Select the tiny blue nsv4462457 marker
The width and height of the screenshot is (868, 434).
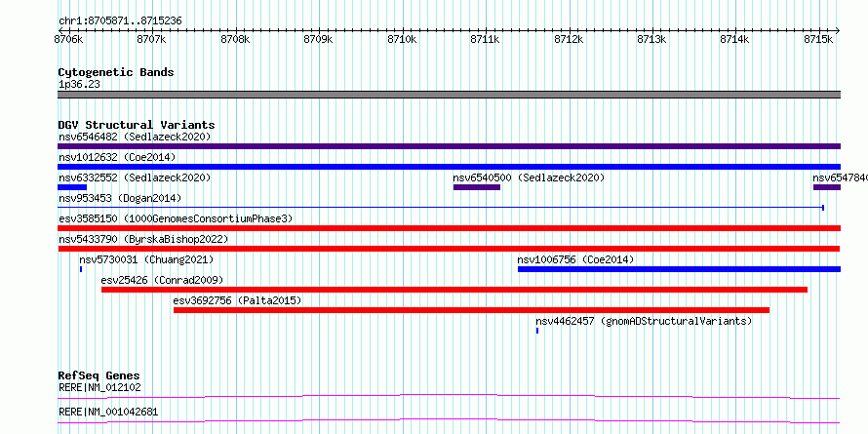537,331
